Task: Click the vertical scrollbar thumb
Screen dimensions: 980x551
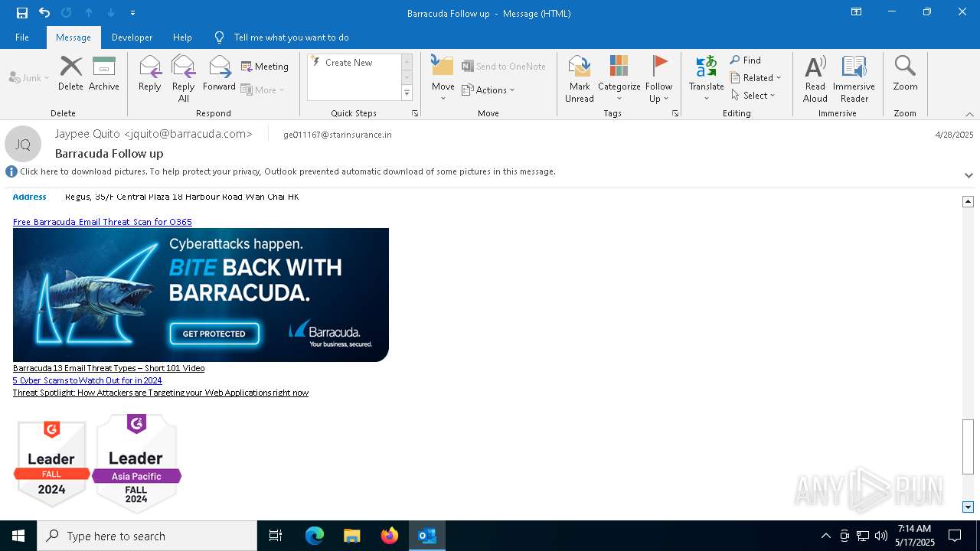Action: point(968,448)
